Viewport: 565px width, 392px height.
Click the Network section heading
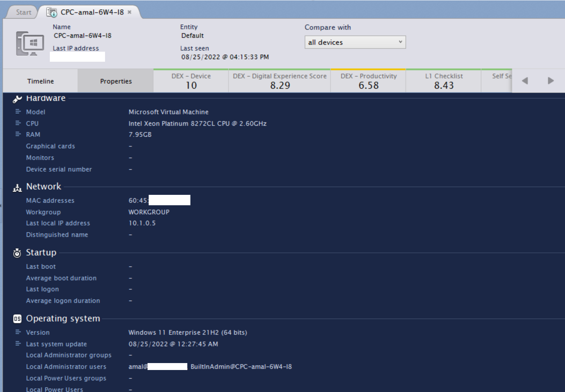[44, 186]
